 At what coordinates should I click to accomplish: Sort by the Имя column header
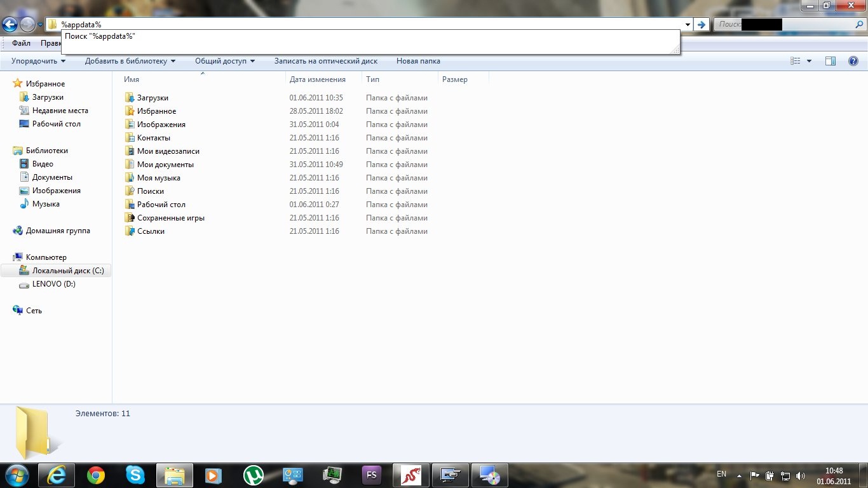point(132,79)
